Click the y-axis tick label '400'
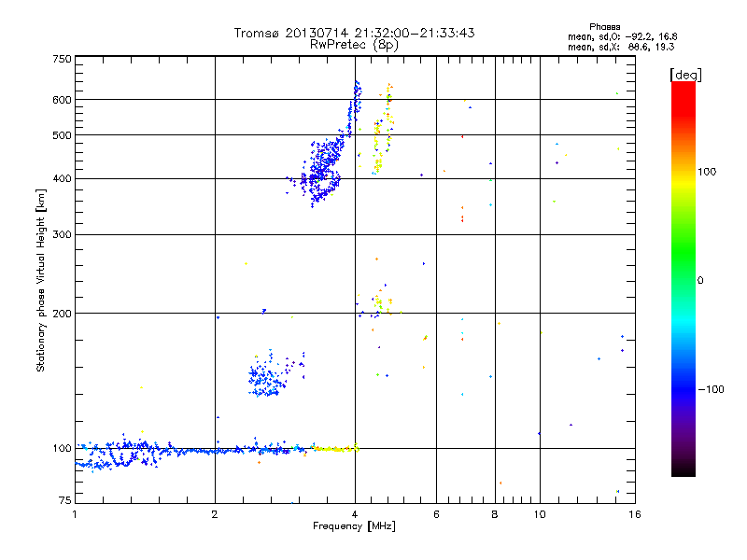Viewport: 747px width, 560px height. point(62,178)
